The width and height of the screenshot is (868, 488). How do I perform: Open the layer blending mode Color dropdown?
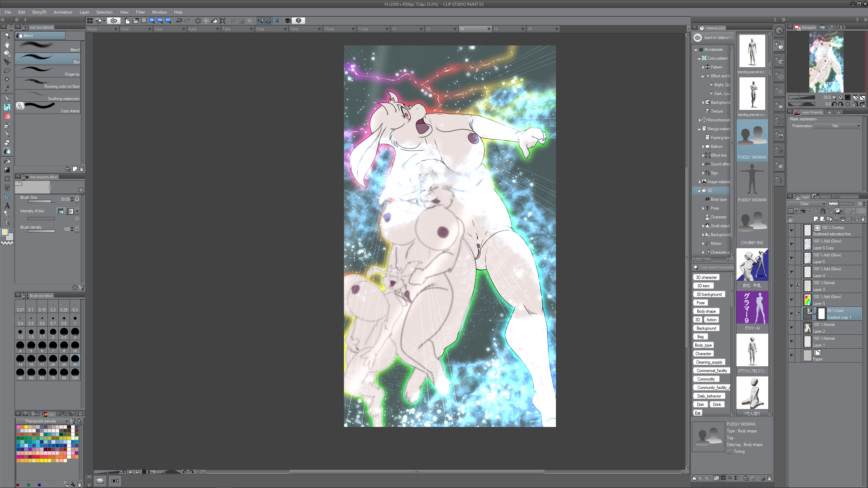pos(807,204)
